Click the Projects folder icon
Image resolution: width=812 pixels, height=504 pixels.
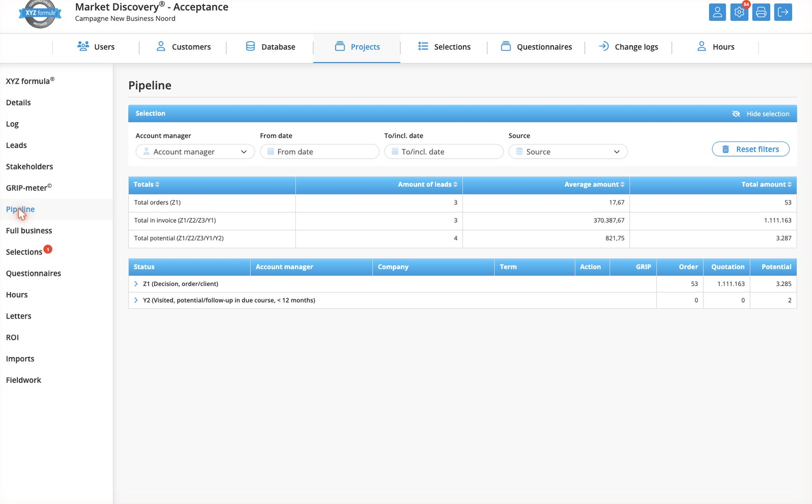click(340, 46)
